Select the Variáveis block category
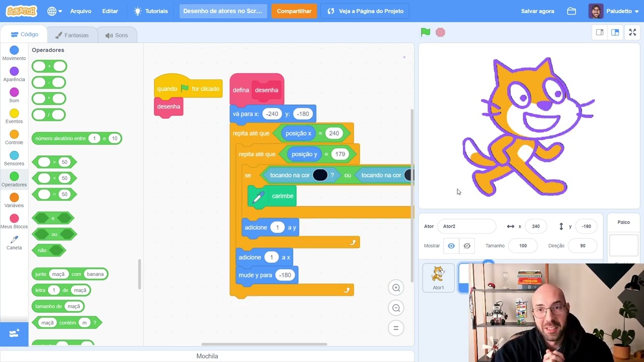 [14, 201]
